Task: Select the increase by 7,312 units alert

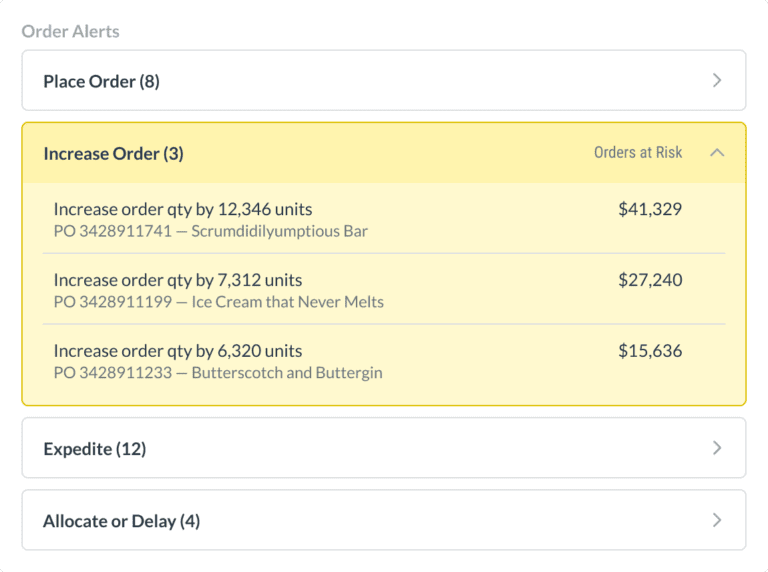Action: (x=178, y=280)
